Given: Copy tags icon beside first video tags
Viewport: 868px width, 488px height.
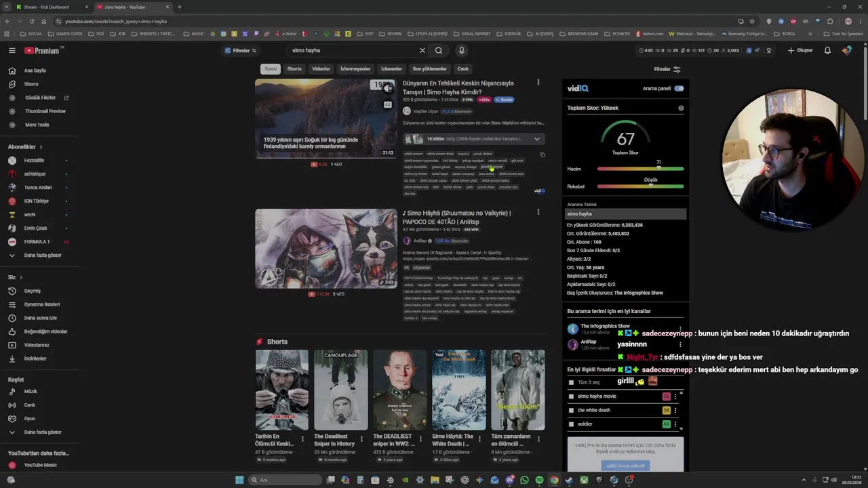Looking at the screenshot, I should [542, 155].
